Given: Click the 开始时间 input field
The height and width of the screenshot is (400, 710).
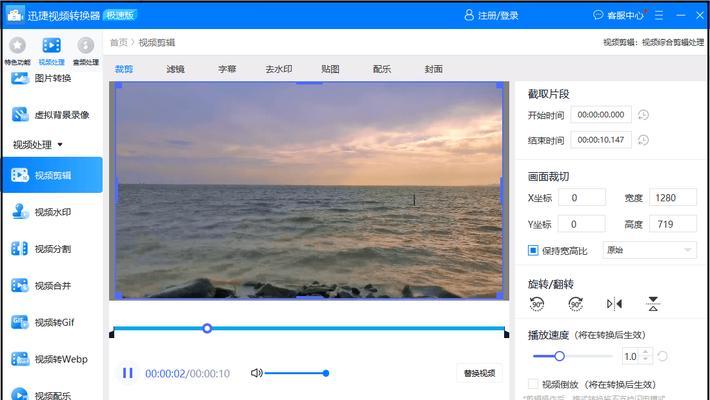Looking at the screenshot, I should click(601, 115).
